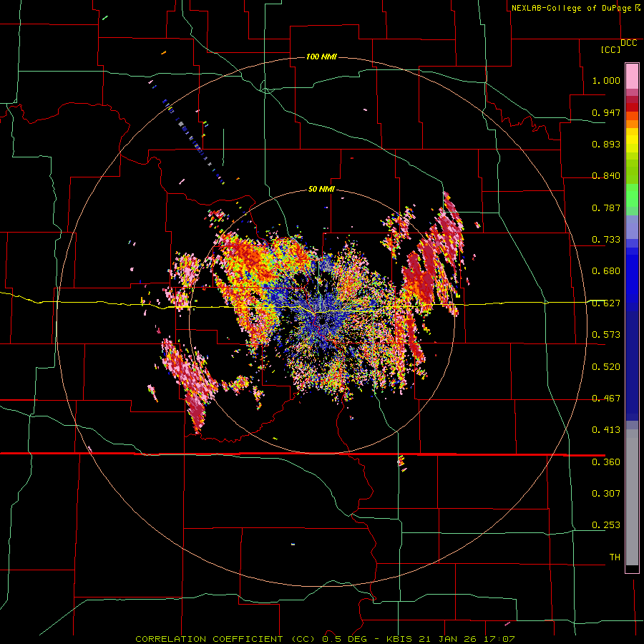Click the 0.253 legend value
This screenshot has width=644, height=644.
[606, 525]
